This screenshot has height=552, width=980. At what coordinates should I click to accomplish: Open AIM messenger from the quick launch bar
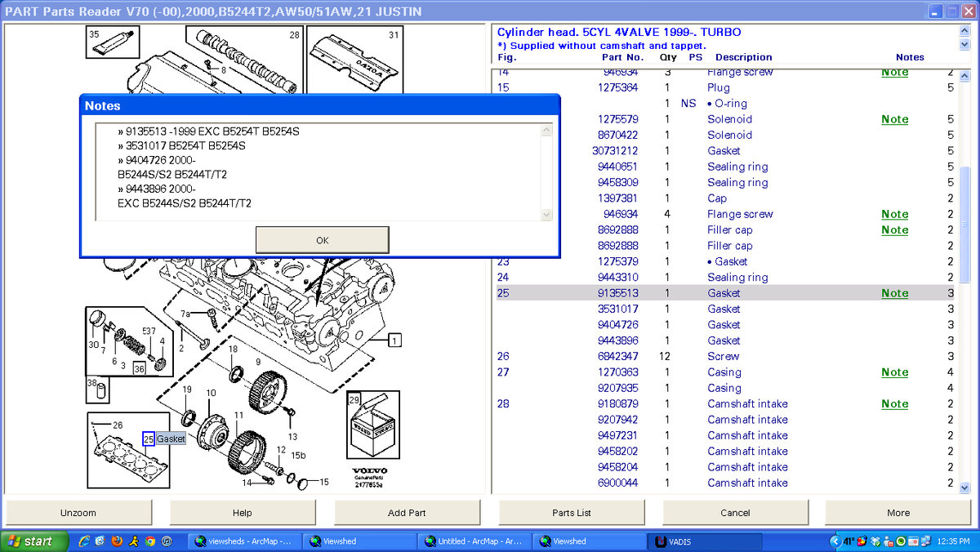click(134, 541)
